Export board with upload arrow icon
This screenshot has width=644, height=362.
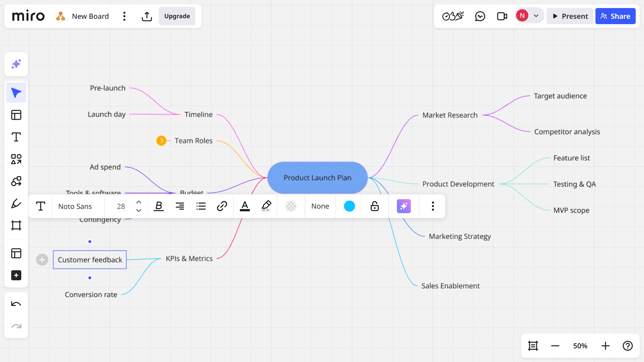click(147, 16)
